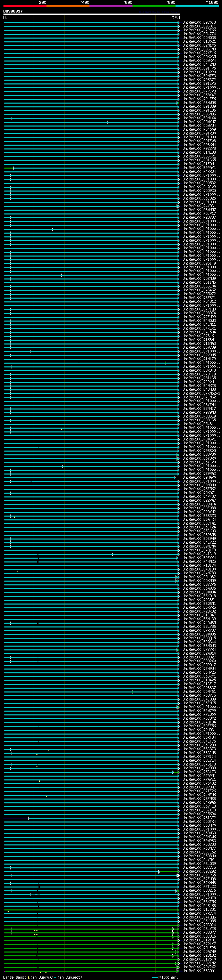
Task: Select hit UniRef100_B9RAY1
Action: pos(199,168)
